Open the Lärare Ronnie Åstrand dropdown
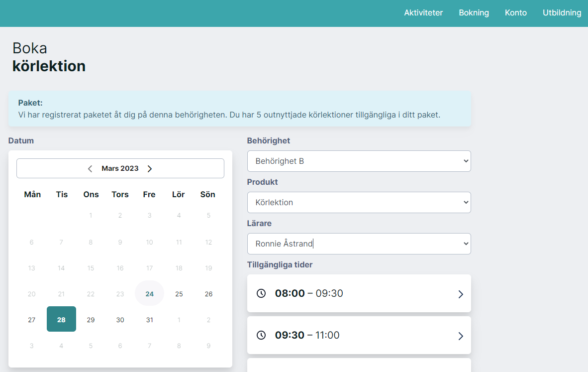This screenshot has height=372, width=588. [359, 244]
